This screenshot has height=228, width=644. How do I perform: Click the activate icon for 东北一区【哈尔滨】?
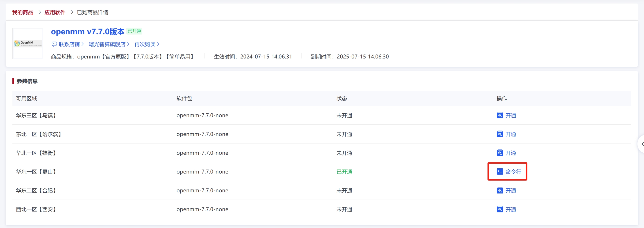[x=499, y=134]
